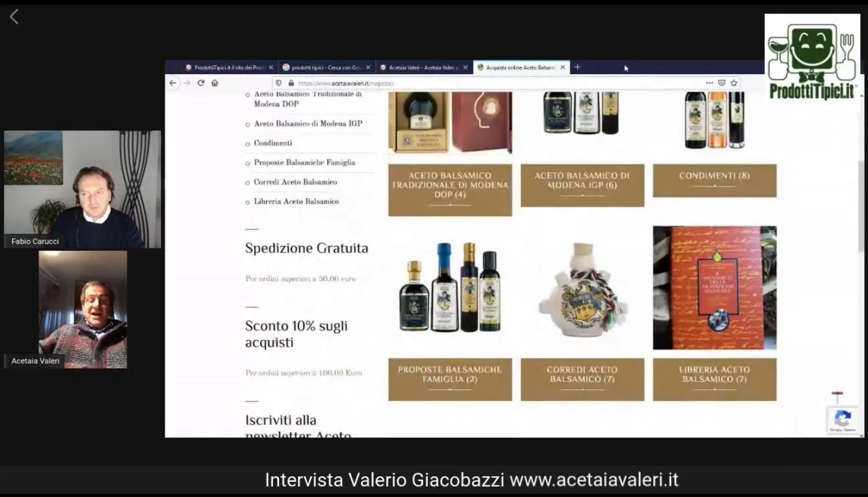The image size is (868, 497).
Task: Open the Condimenti sidebar link
Action: pos(273,143)
